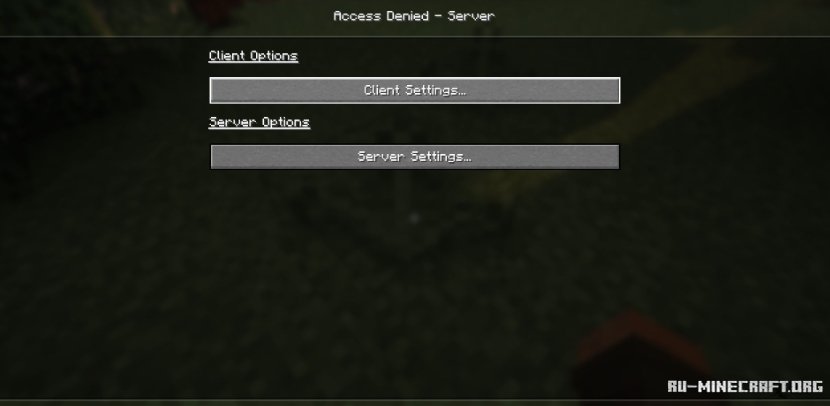Click the RU-MINECRAFT.ORG watermark

coord(745,386)
